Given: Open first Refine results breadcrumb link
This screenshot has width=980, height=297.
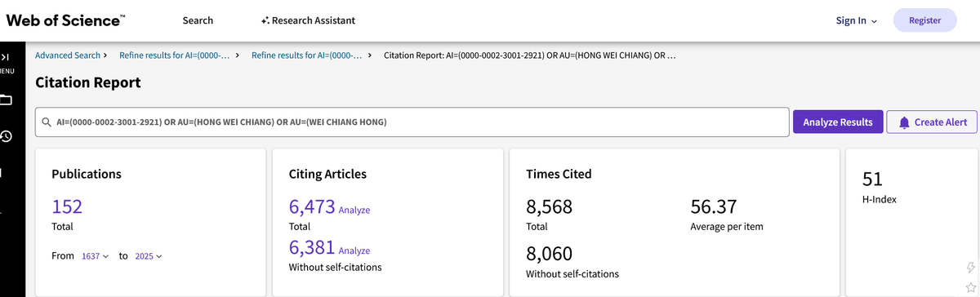Looking at the screenshot, I should coord(175,55).
